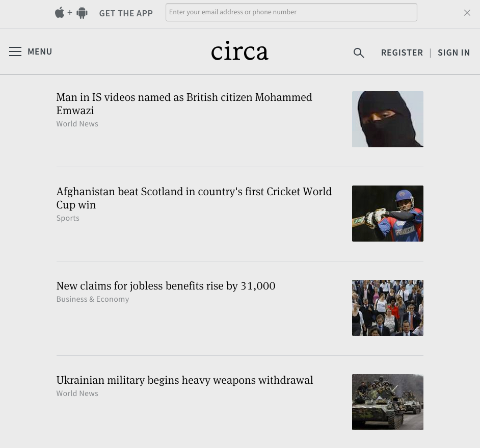Click the Afghanistan cricket player thumbnail
This screenshot has width=480, height=448.
pos(387,214)
